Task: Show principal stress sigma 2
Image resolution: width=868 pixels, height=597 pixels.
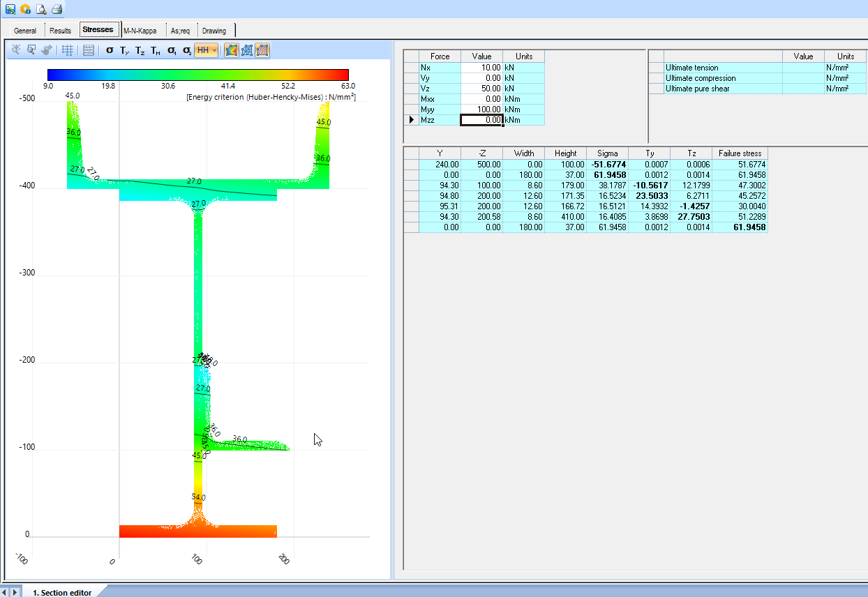Action: [187, 50]
